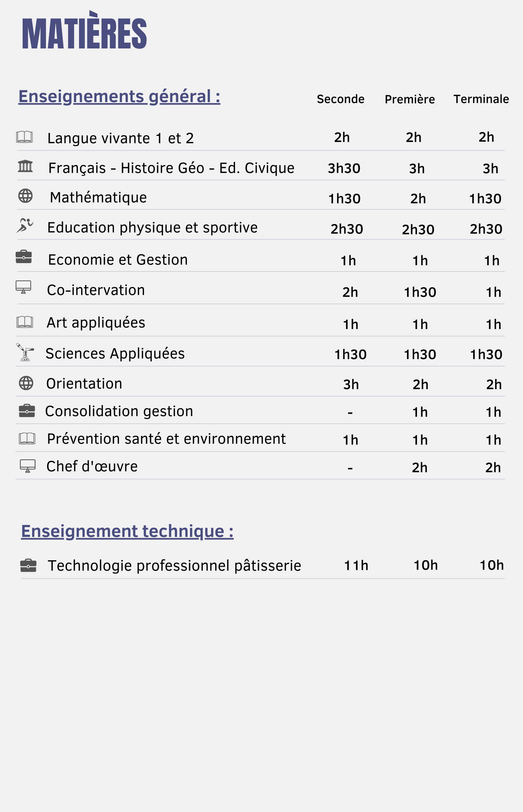
Task: Open the Enseignement technique heading link
Action: click(x=127, y=531)
